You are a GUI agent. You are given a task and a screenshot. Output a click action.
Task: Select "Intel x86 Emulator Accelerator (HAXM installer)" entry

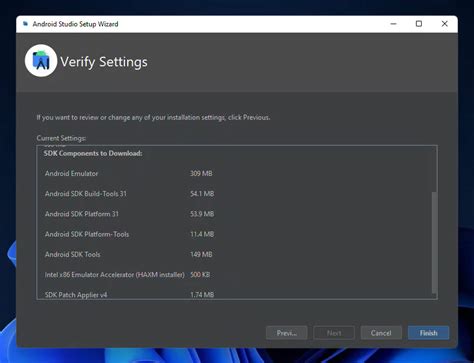click(x=114, y=275)
